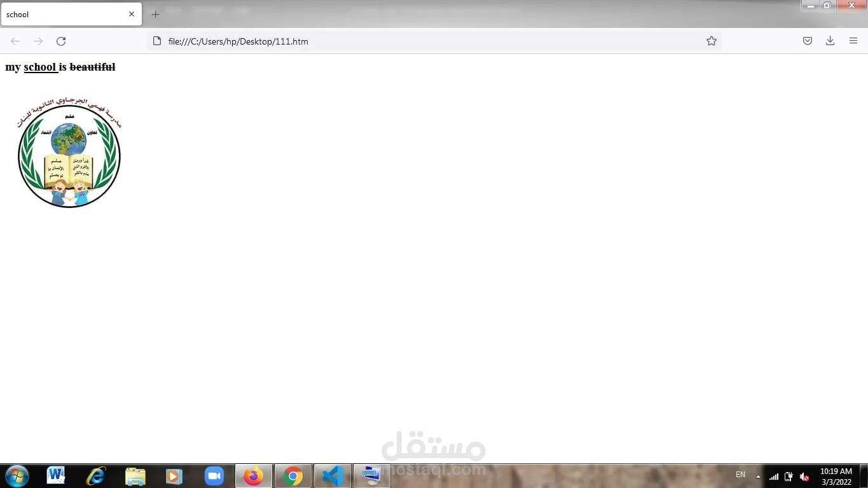
Task: Open Zoom from the taskbar
Action: click(214, 476)
